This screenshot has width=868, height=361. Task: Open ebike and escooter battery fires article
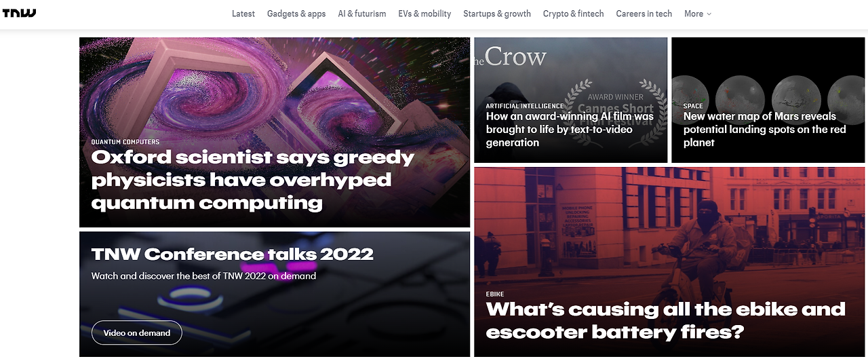coord(666,320)
